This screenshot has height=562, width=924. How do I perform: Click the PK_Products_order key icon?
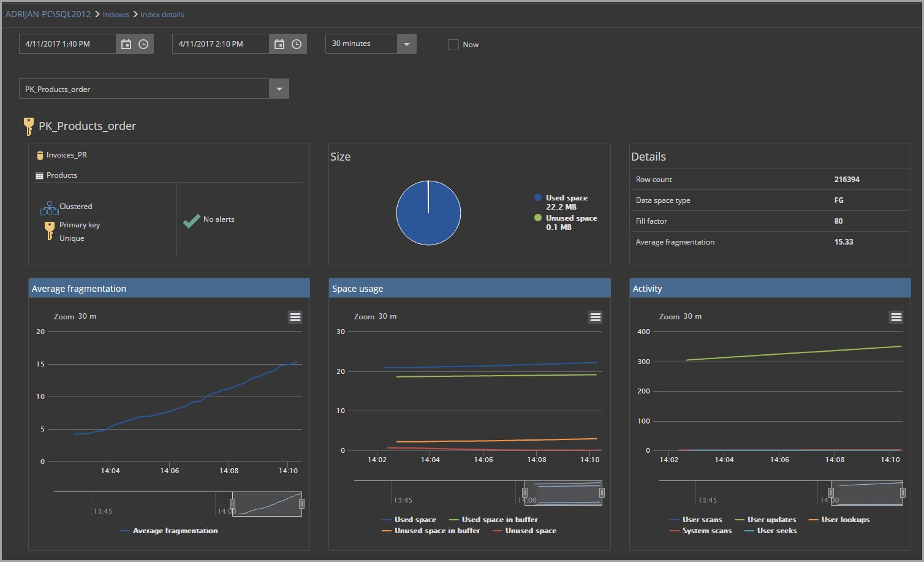pyautogui.click(x=28, y=126)
